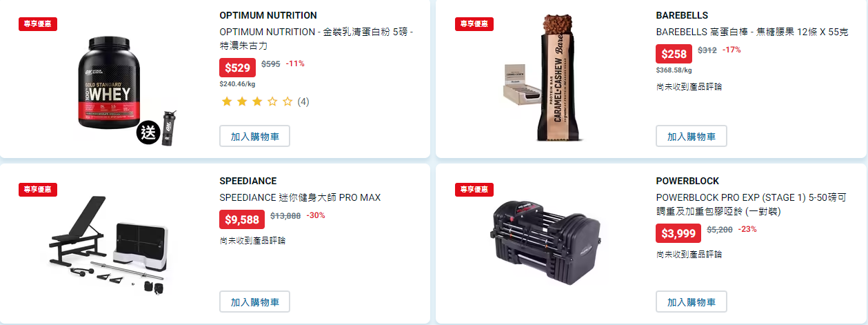The image size is (868, 325).
Task: Click the $529 price tag
Action: [x=238, y=68]
